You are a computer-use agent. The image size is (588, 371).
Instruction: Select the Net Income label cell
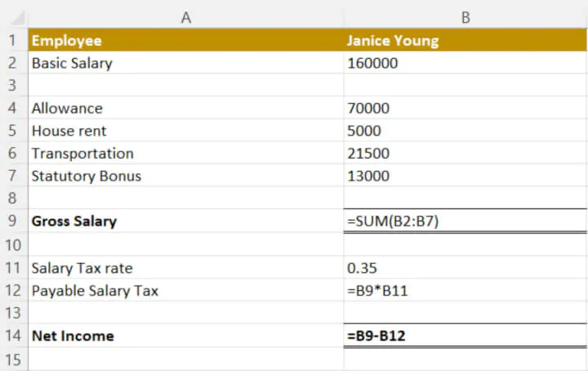[x=185, y=335]
